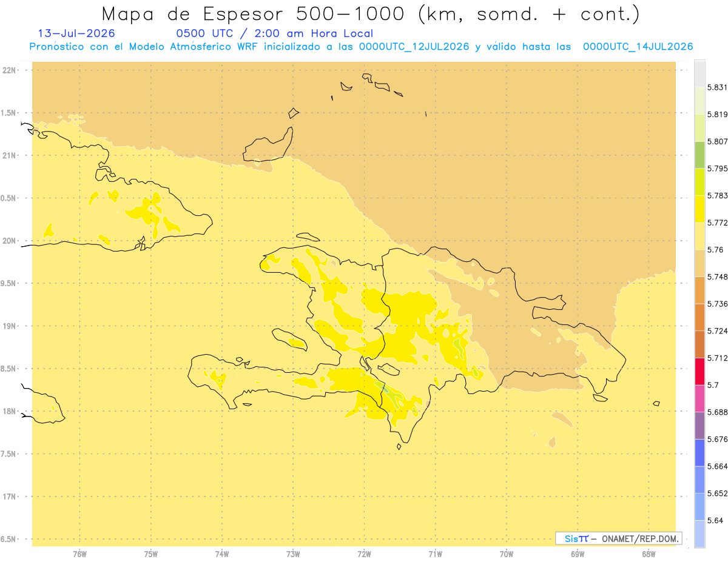Image resolution: width=728 pixels, height=562 pixels.
Task: Click the orange swatch between 5.748 and 5.736
Action: (x=699, y=290)
